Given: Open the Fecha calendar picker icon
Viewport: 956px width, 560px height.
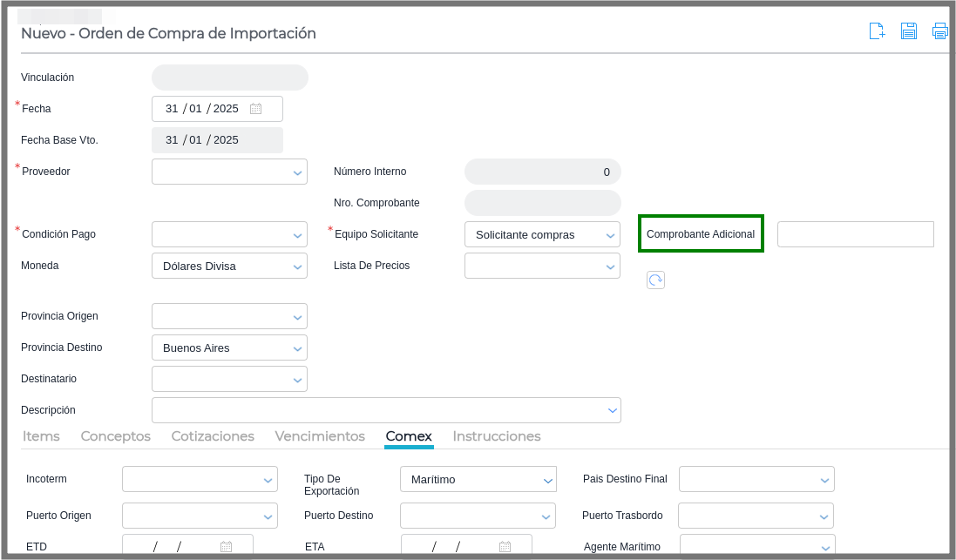Looking at the screenshot, I should (x=255, y=109).
